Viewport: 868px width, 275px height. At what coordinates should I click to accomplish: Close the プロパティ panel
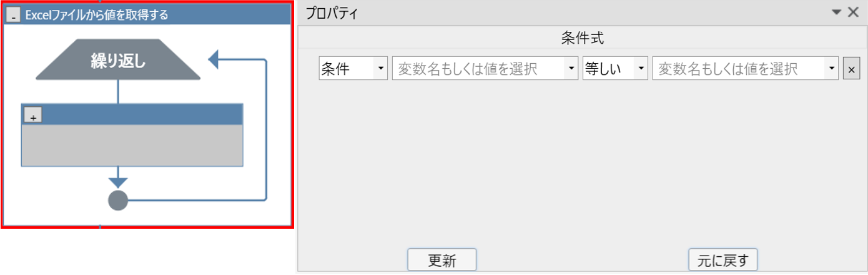tap(852, 12)
